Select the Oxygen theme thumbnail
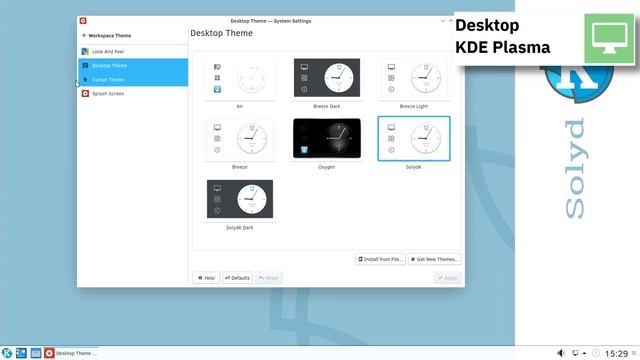Screen dimensions: 640x360 tap(327, 139)
